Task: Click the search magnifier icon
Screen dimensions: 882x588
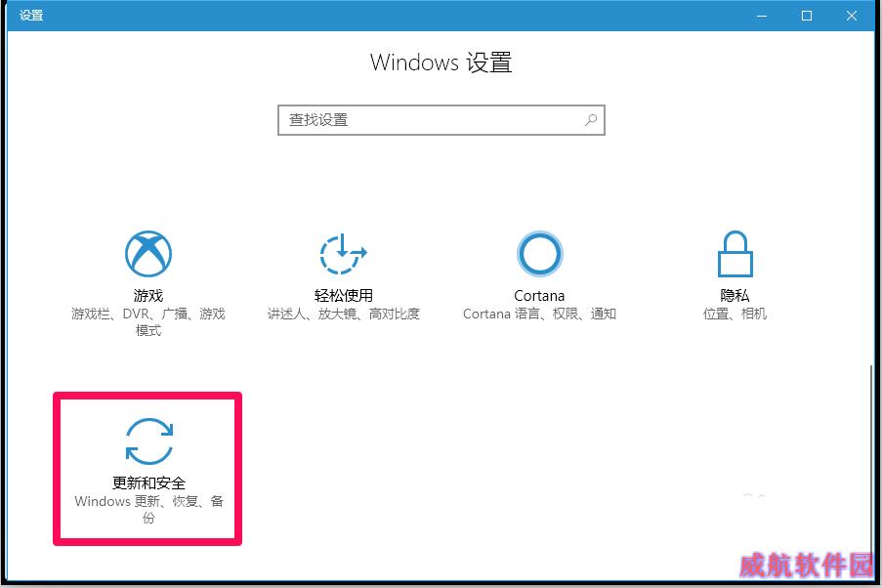Action: [x=591, y=120]
